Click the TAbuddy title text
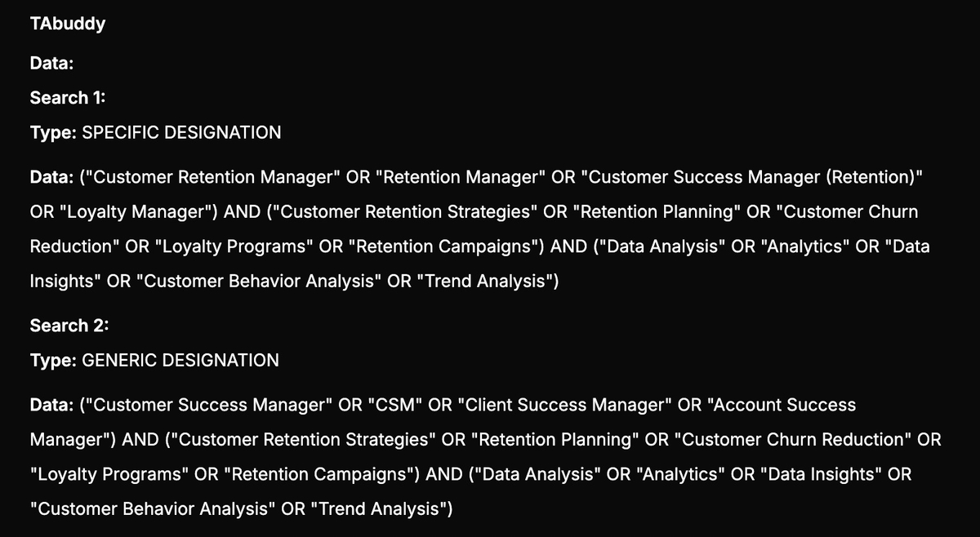Image resolution: width=980 pixels, height=537 pixels. tap(67, 24)
